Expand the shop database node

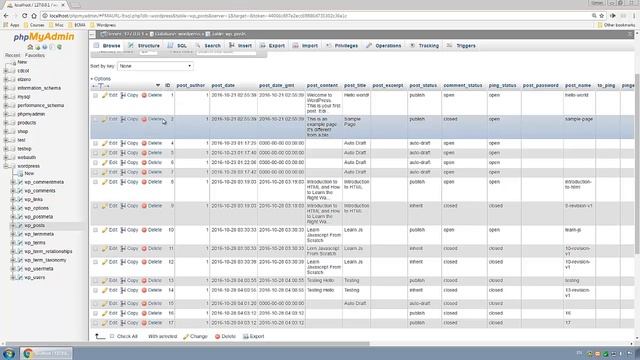tap(6, 131)
